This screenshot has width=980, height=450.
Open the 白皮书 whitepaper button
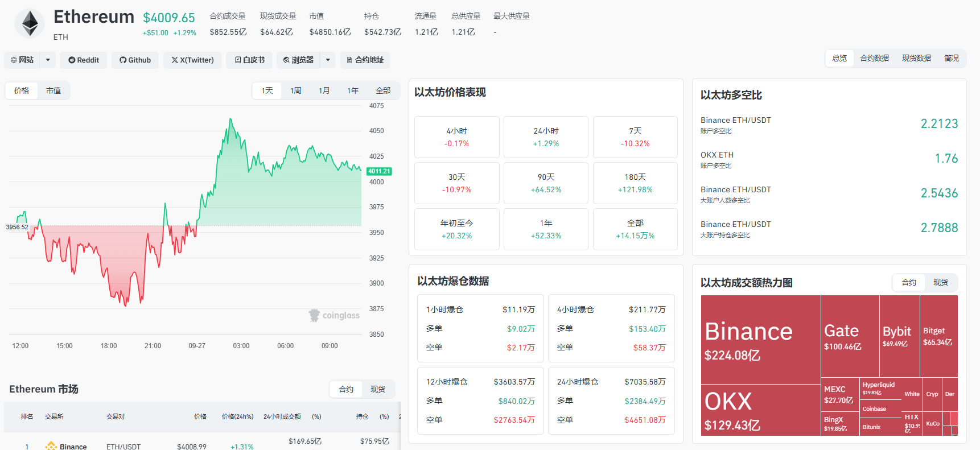coord(249,60)
